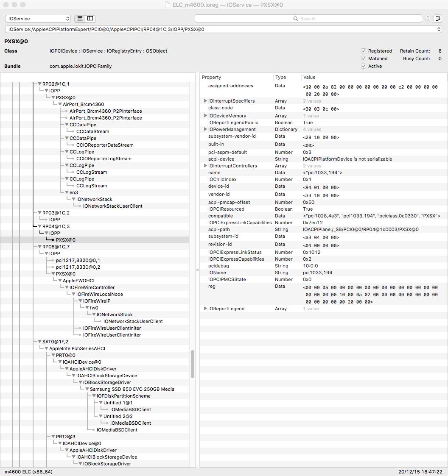448x476 pixels.
Task: Toggle the Matched checkbox
Action: click(x=364, y=58)
